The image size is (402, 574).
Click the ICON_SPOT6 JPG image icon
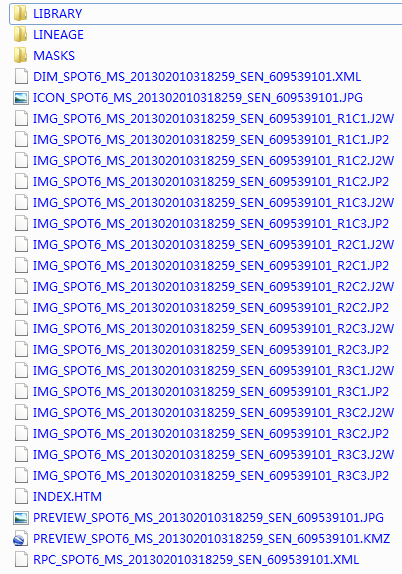21,98
